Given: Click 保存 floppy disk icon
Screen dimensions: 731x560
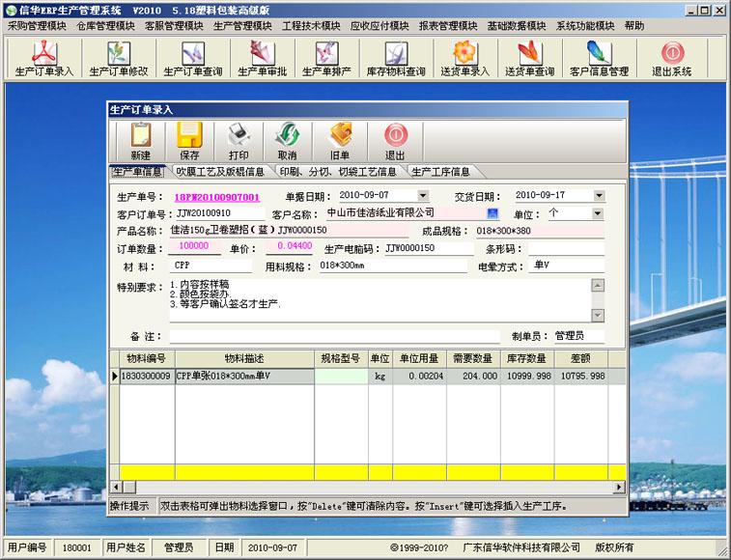Looking at the screenshot, I should [189, 141].
